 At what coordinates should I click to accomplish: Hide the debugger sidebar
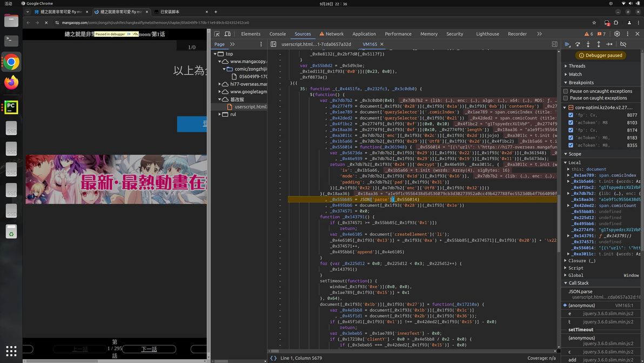point(554,44)
